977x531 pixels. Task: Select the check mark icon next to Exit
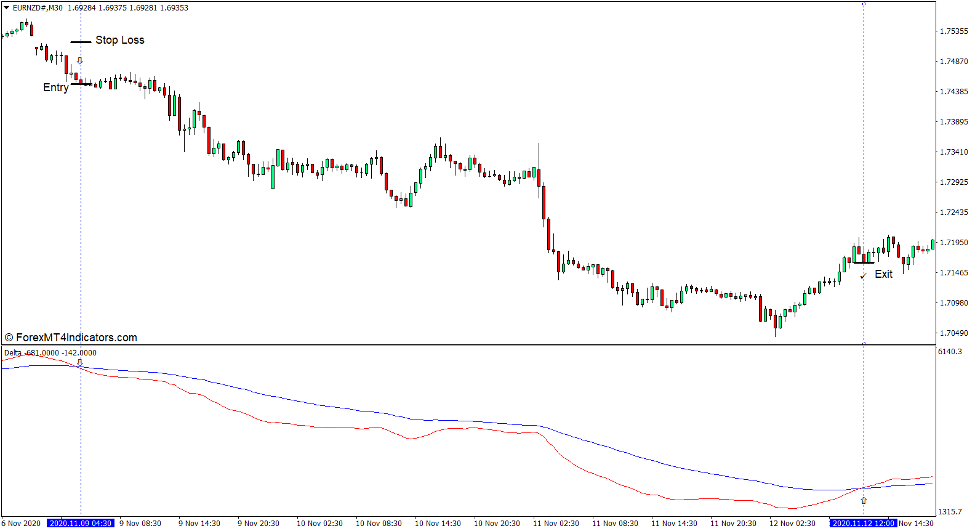click(863, 275)
